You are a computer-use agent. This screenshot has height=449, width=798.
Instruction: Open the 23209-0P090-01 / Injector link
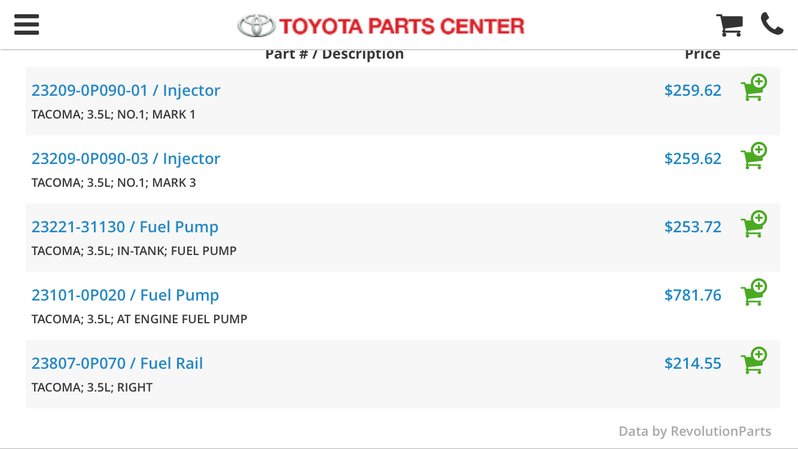(x=126, y=90)
